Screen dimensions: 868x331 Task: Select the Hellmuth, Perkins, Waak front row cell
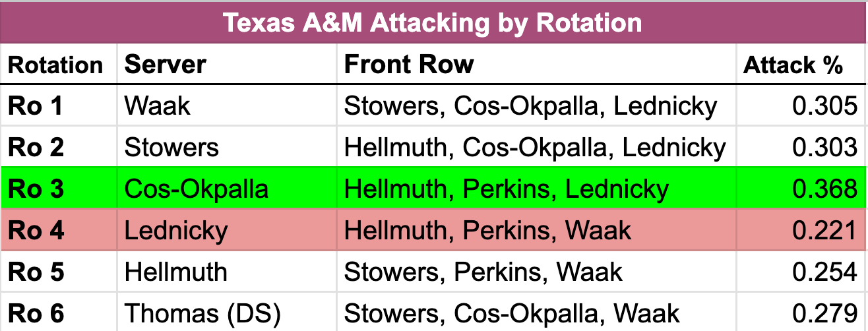[487, 231]
